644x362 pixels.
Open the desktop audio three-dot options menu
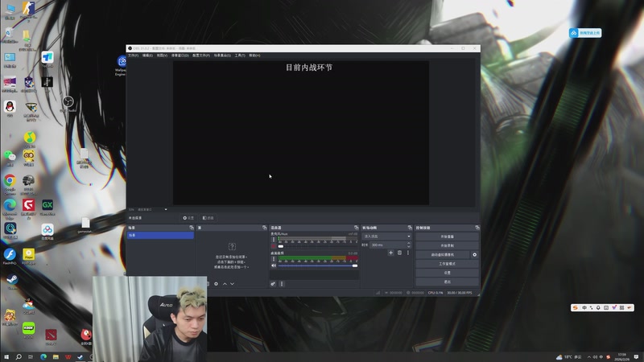pyautogui.click(x=274, y=259)
